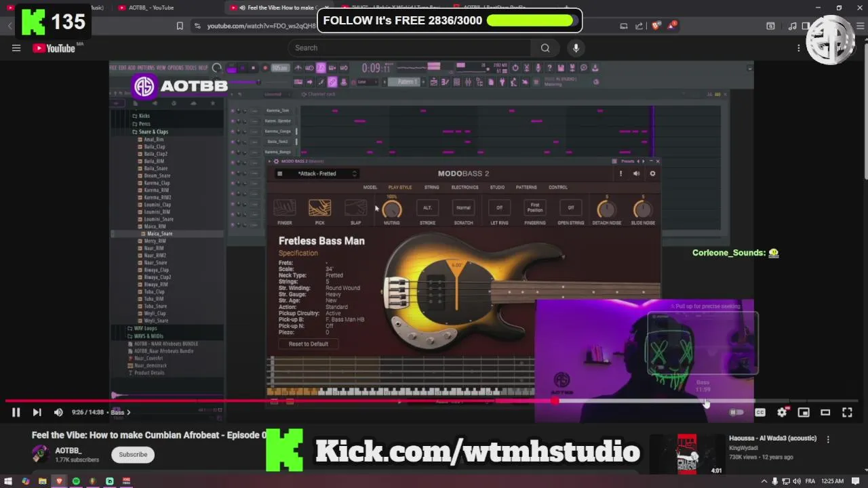This screenshot has height=488, width=868.
Task: Open the KingWydadi channel link
Action: coord(745,448)
